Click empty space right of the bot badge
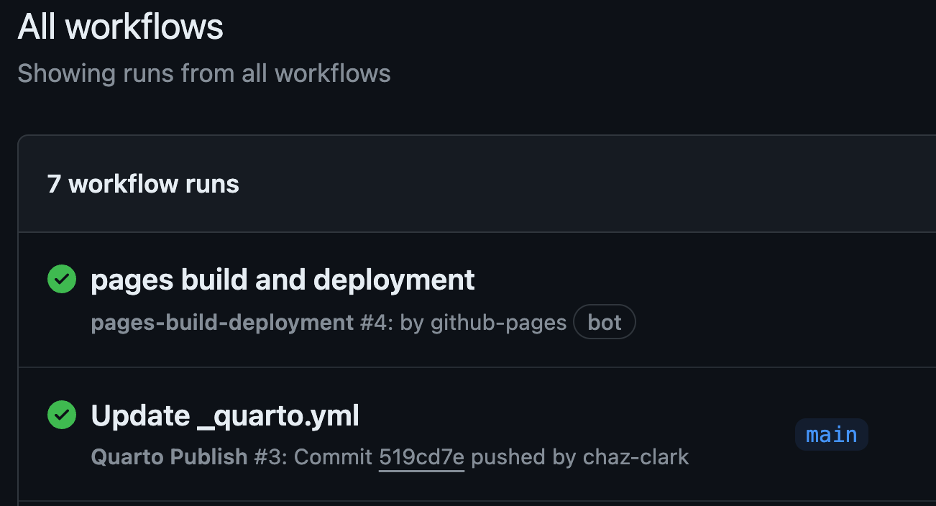 coord(760,323)
